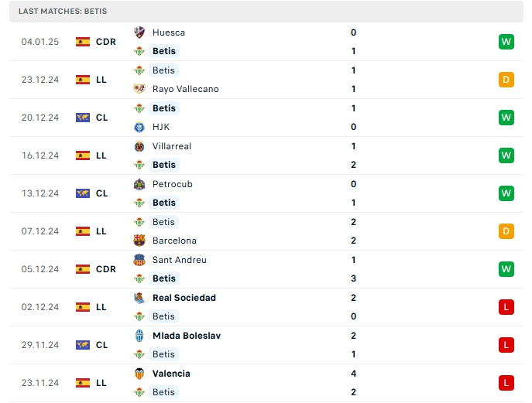The height and width of the screenshot is (403, 532).
Task: Open the Barcelona team link
Action: tap(174, 241)
